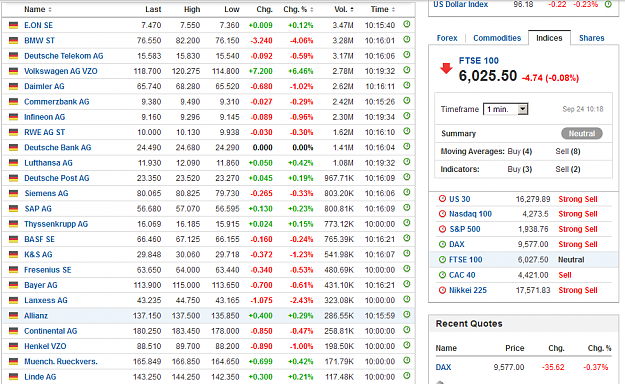Sort table by Name column
Screen dimensions: 625x384
pyautogui.click(x=37, y=9)
